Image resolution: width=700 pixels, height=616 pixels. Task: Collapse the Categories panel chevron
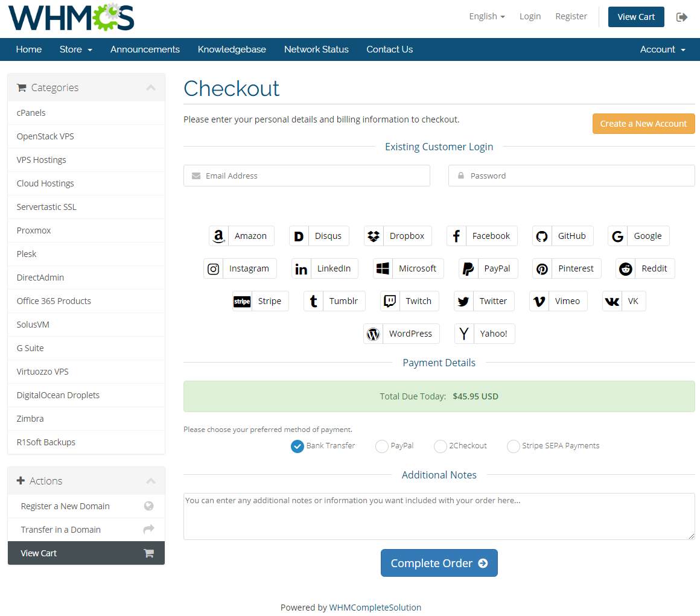[x=151, y=87]
